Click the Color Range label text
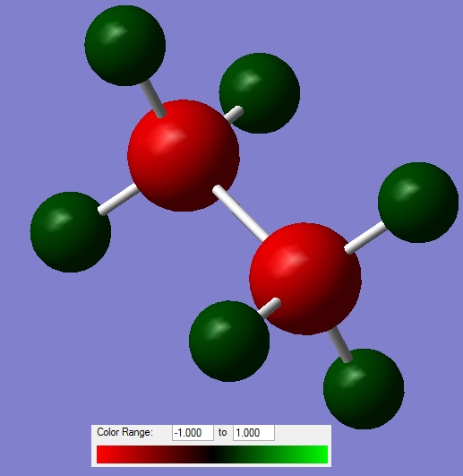This screenshot has width=463, height=476. (x=124, y=432)
